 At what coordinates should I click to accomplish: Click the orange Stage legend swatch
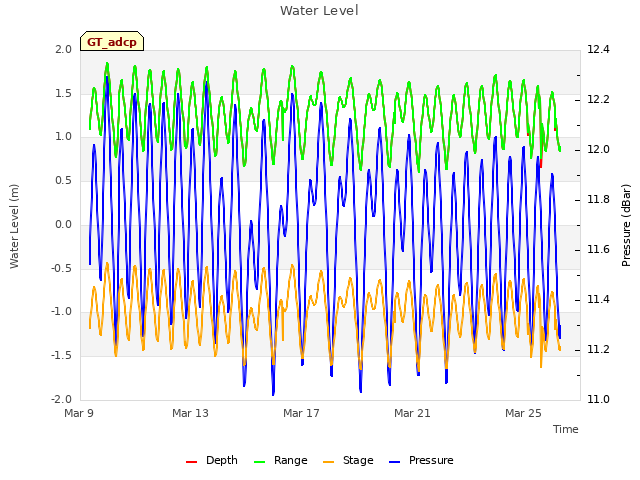(x=328, y=462)
